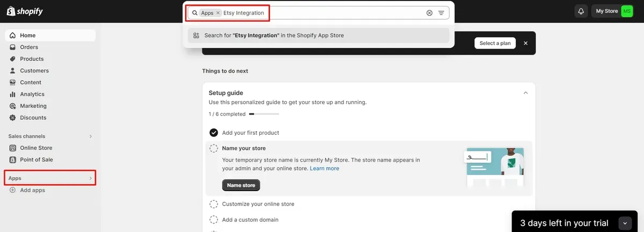Remove the Apps filter chip
Screen dimensions: 644x232
pos(218,13)
